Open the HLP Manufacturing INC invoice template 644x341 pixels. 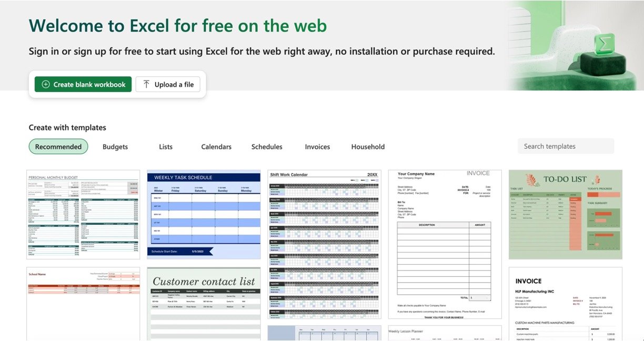point(566,304)
